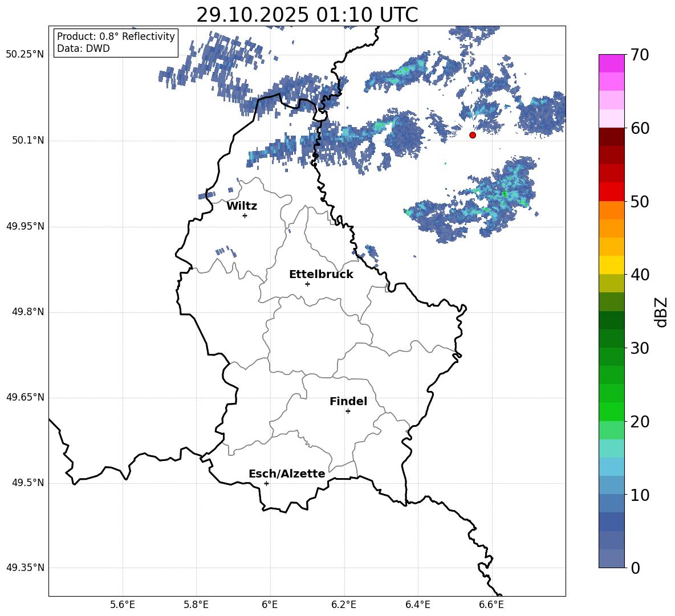Viewport: 675px width, 616px height.
Task: Click the red radar location marker
Action: tap(473, 135)
